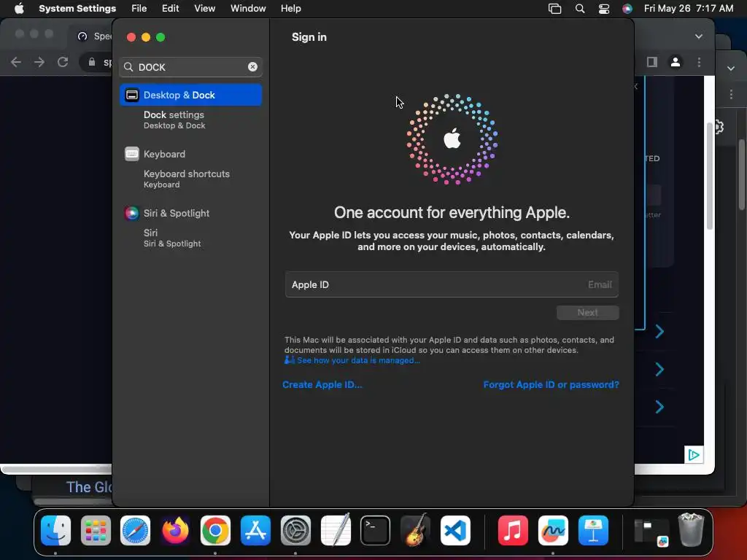Open Freeform from the Dock
Screen dimensions: 747x560
point(553,530)
